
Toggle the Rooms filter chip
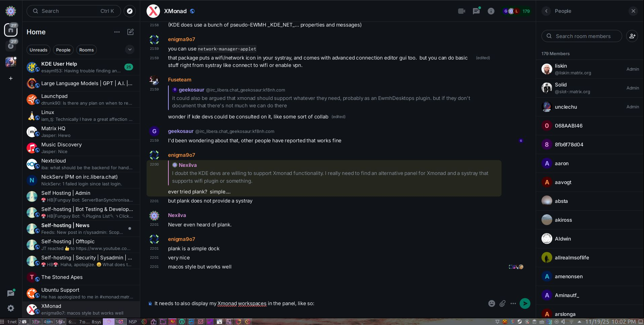pos(86,50)
